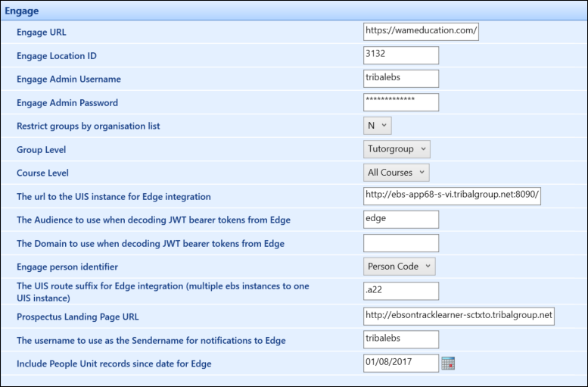The height and width of the screenshot is (387, 588).
Task: Click the empty JWT Domain field
Action: pyautogui.click(x=401, y=243)
